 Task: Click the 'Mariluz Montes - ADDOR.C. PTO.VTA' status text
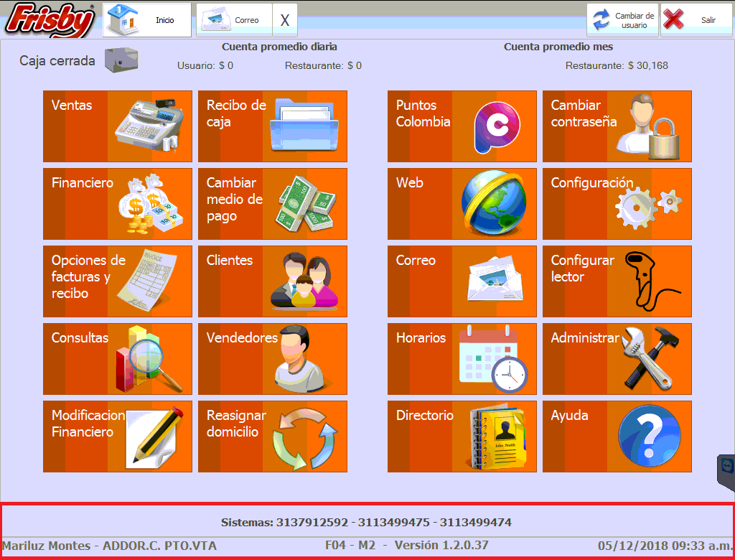110,546
